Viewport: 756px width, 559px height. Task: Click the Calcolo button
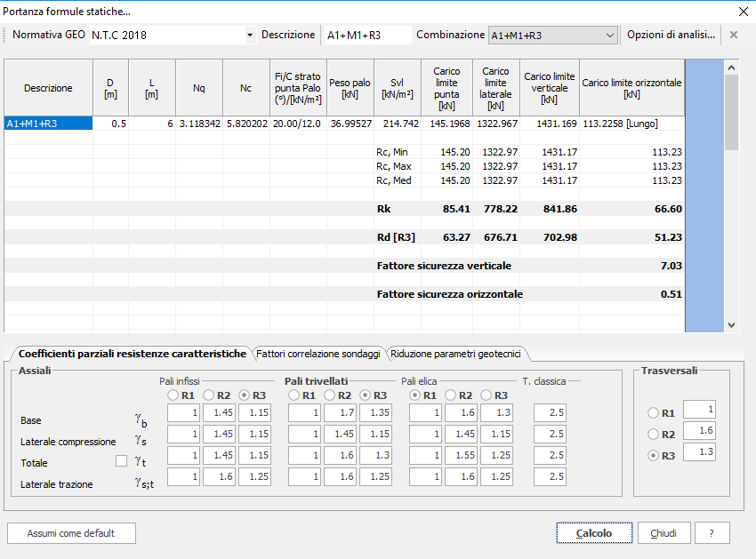[x=594, y=533]
